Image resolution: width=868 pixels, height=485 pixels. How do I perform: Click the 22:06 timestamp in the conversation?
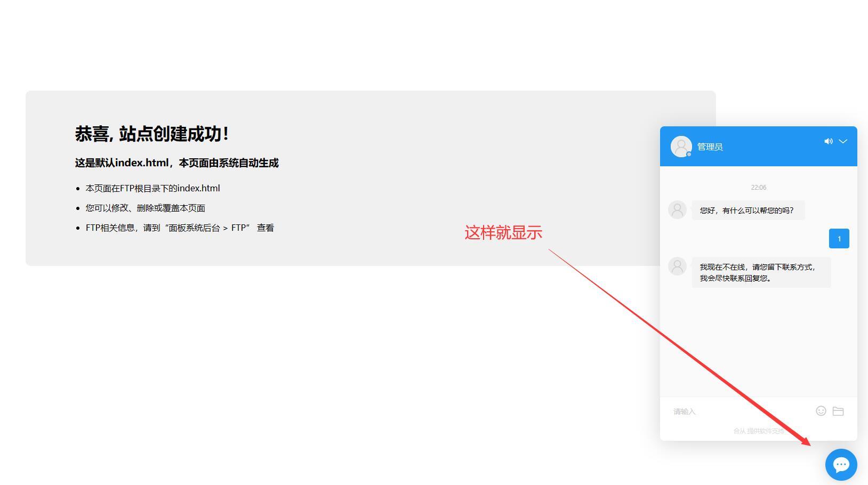click(758, 187)
